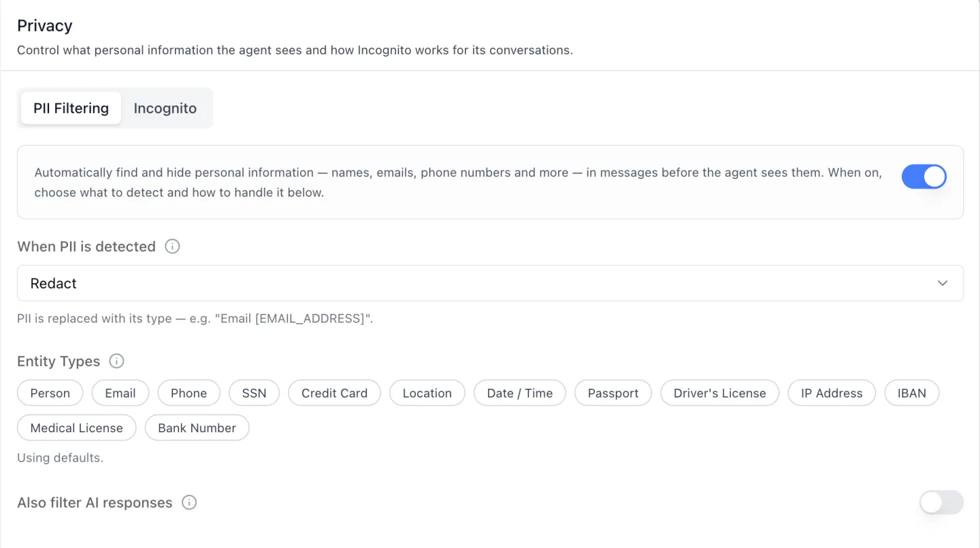
Task: Select the Credit Card entity chip
Action: tap(335, 393)
